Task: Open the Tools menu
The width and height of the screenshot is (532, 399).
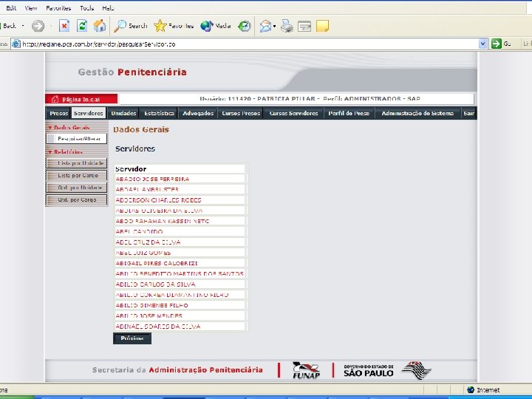Action: point(86,8)
